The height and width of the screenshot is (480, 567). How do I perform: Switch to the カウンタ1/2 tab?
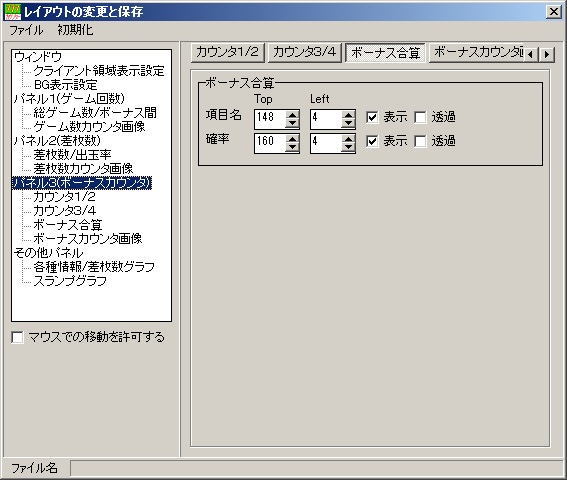point(228,53)
